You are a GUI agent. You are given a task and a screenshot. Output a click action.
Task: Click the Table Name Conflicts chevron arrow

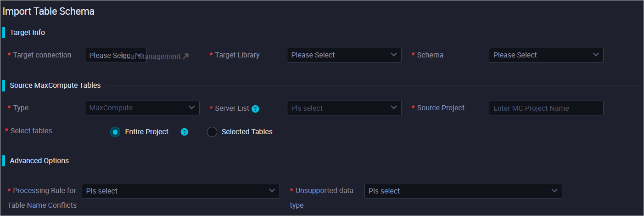point(272,191)
